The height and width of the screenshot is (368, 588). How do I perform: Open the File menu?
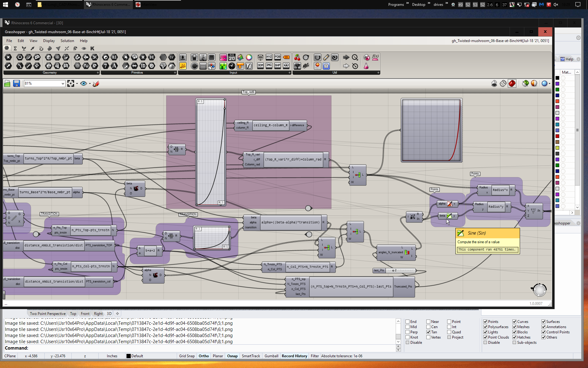[x=9, y=41]
